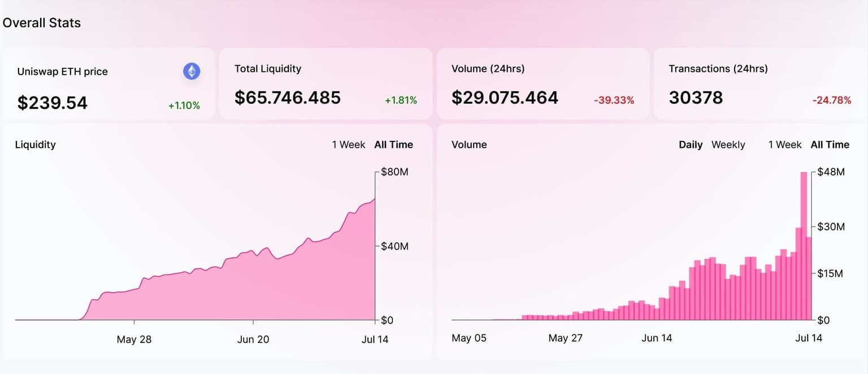The image size is (868, 374).
Task: Click the -24.78% transactions change indicator
Action: pos(831,100)
